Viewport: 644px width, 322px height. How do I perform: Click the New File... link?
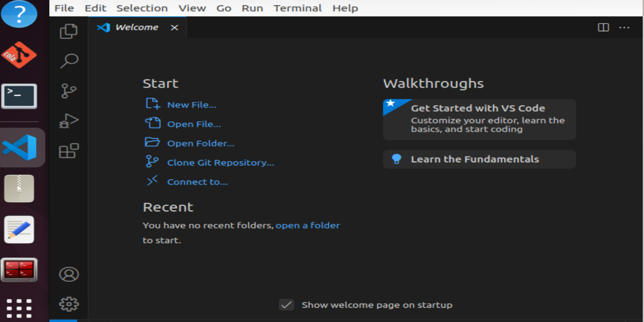click(x=191, y=105)
